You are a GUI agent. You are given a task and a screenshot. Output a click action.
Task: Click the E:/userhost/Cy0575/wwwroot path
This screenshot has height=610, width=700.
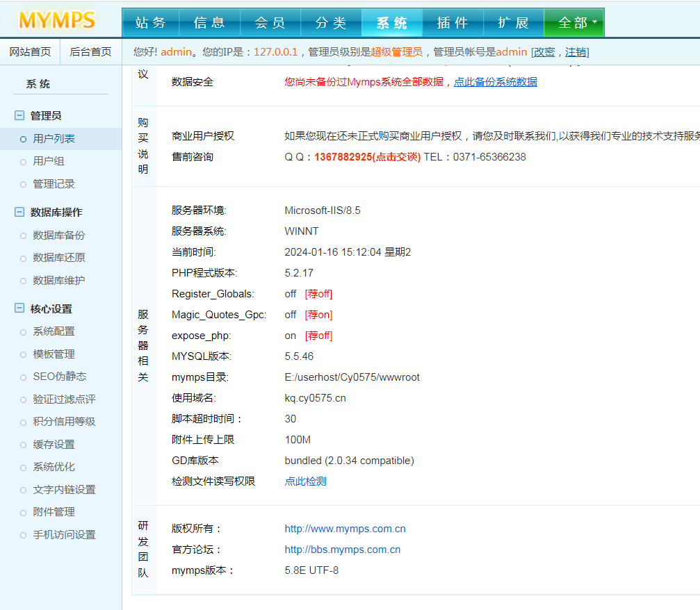click(352, 377)
